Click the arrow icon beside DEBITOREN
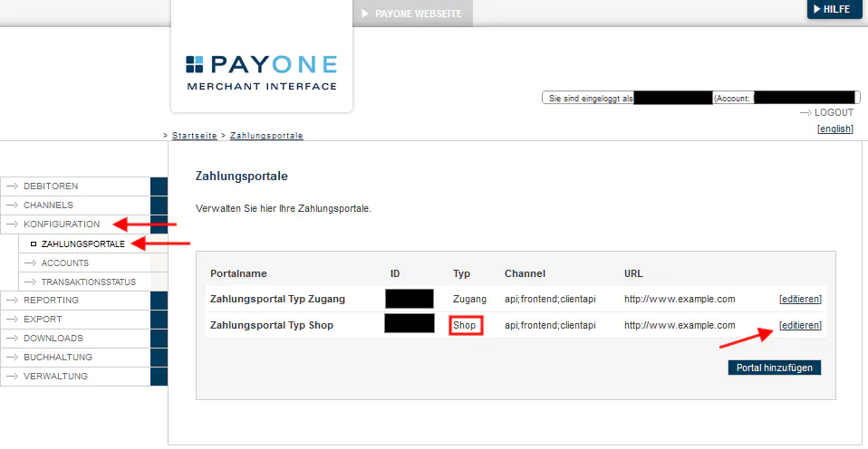 [13, 186]
